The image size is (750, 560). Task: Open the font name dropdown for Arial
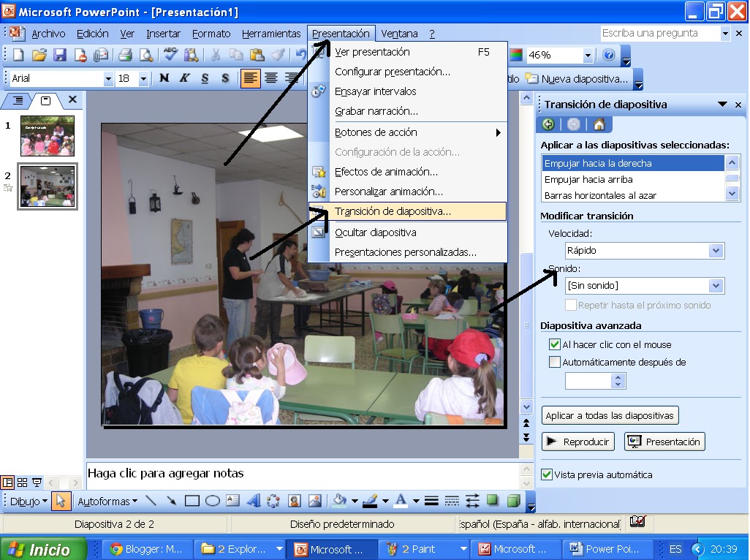108,78
